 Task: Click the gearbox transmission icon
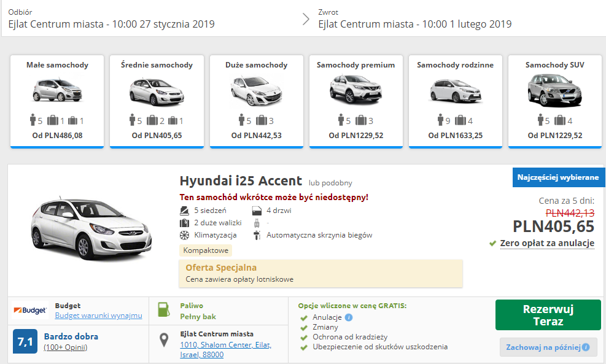(x=257, y=235)
